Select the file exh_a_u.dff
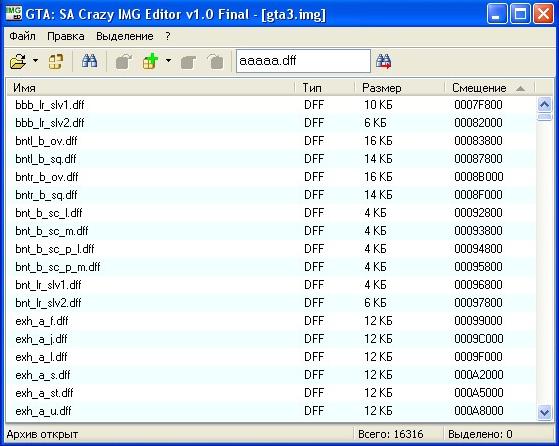 click(x=43, y=411)
